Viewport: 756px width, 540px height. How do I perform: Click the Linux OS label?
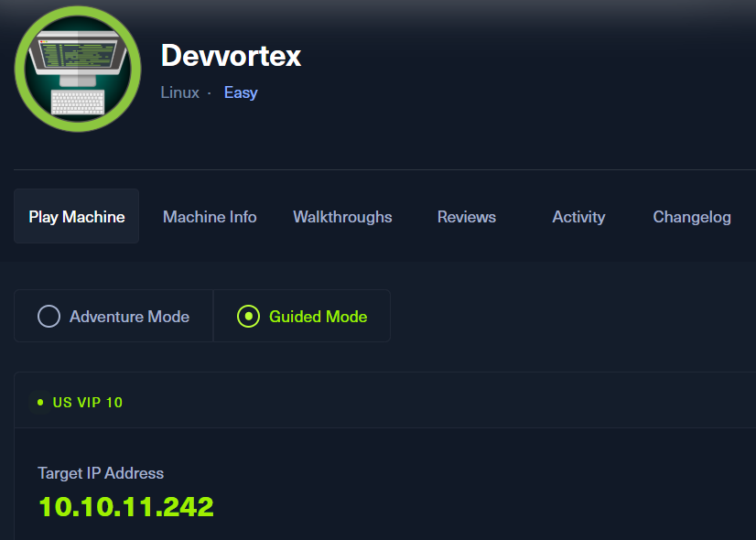tap(179, 92)
